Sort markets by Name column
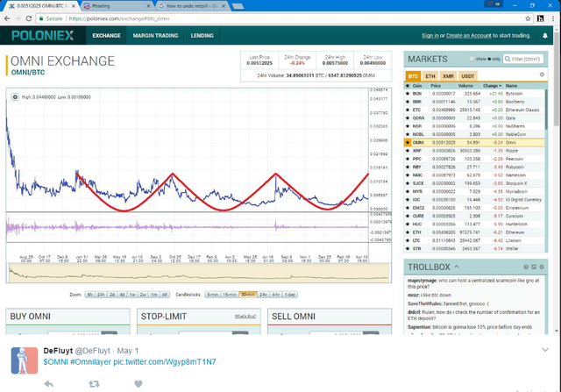 click(511, 86)
